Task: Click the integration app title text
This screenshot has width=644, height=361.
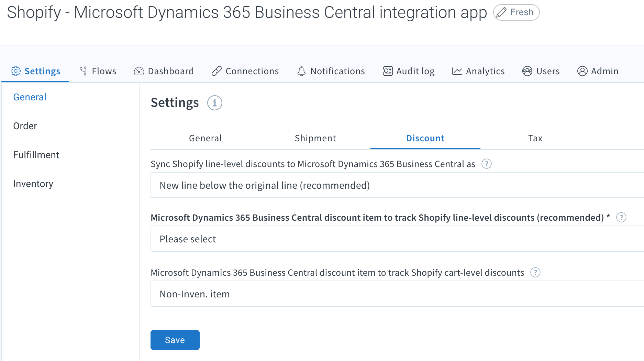Action: coord(247,12)
